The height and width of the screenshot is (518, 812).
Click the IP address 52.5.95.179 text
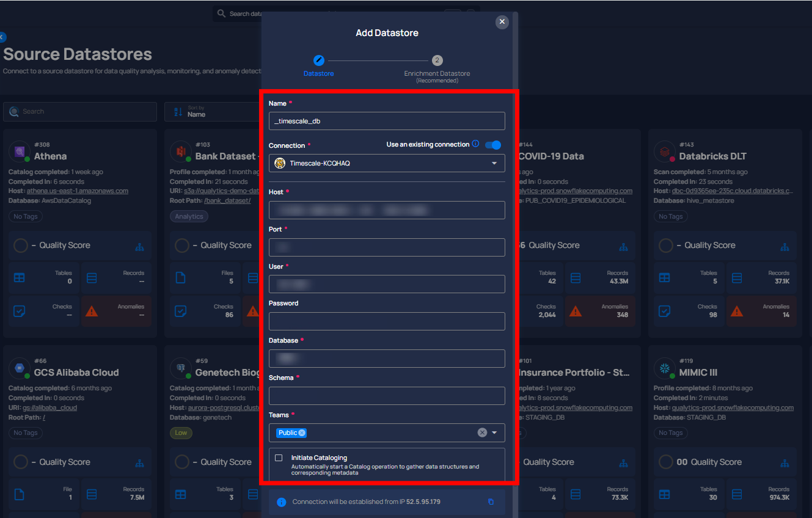click(423, 502)
